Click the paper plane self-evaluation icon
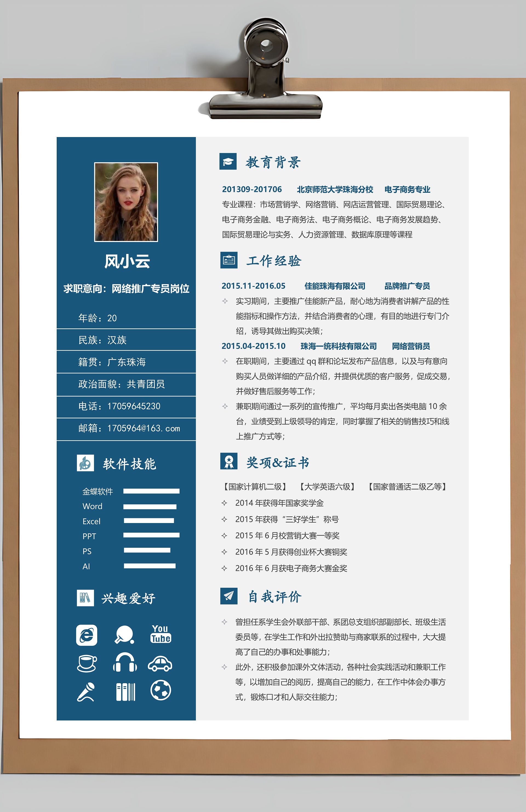This screenshot has height=812, width=526. (229, 596)
